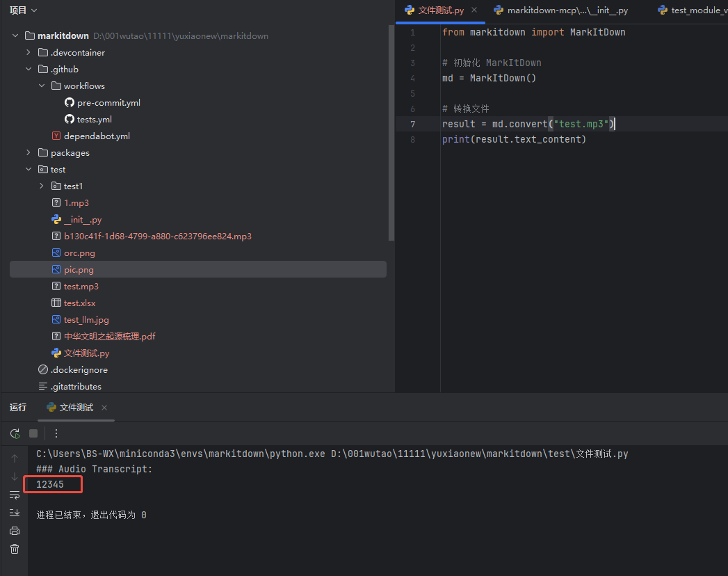The image size is (728, 576).
Task: Switch to the test_module editor tab
Action: tap(693, 10)
